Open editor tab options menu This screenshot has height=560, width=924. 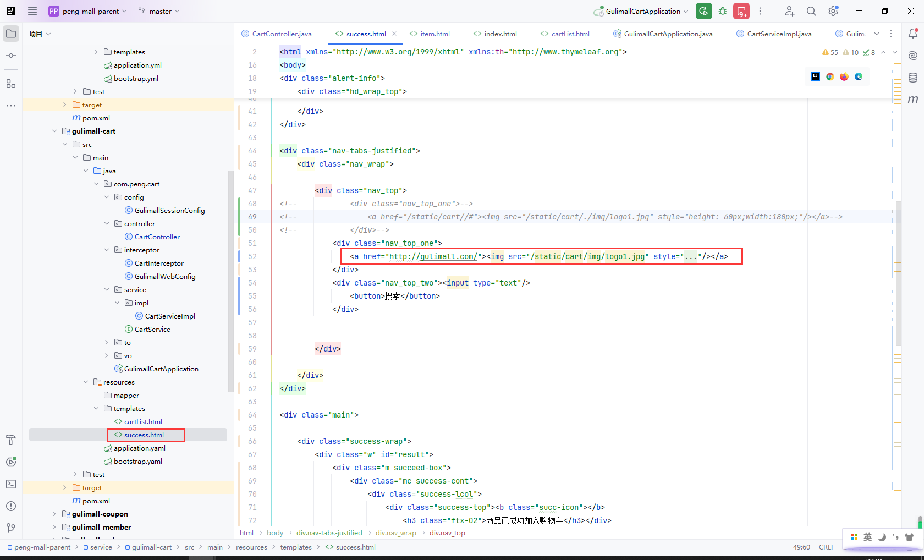(x=891, y=34)
